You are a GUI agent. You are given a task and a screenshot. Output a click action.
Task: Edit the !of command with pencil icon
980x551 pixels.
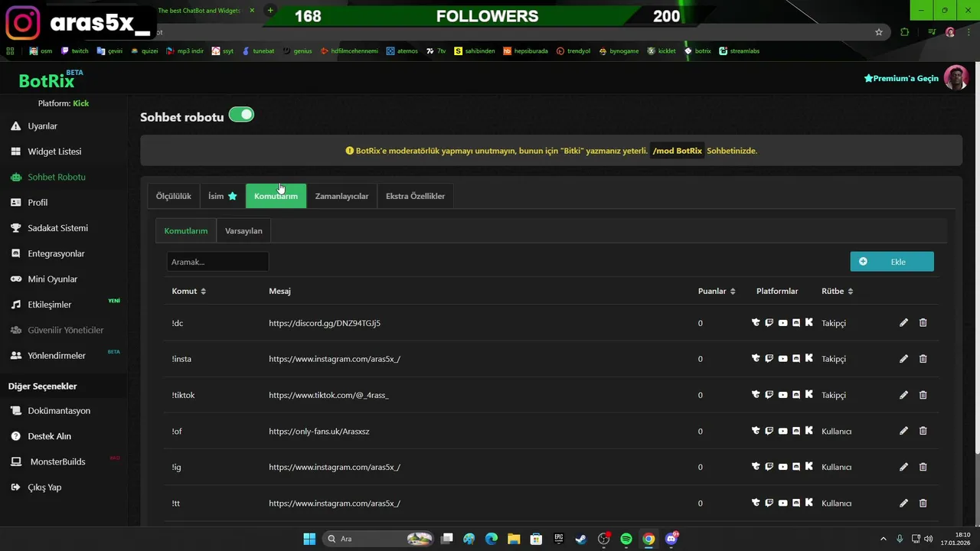tap(903, 431)
